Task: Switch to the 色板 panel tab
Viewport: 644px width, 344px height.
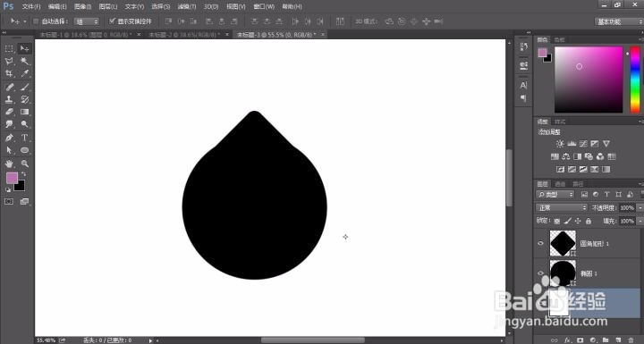Action: 559,40
